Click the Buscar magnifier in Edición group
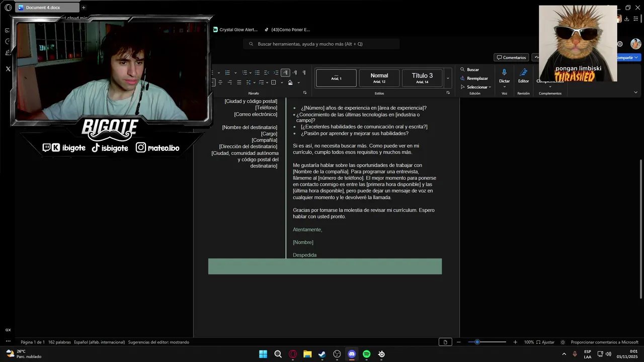Viewport: 644px width, 362px height. 462,70
